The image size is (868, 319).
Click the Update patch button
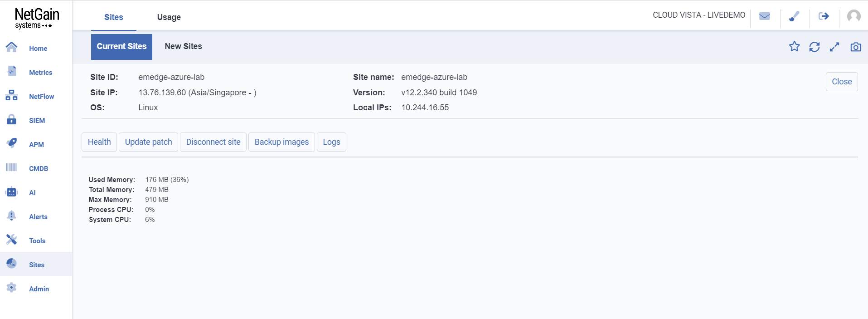pos(149,142)
